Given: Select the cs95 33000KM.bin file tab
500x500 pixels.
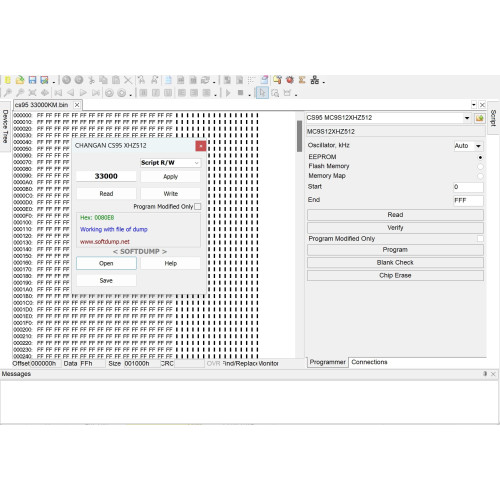Looking at the screenshot, I should [42, 105].
